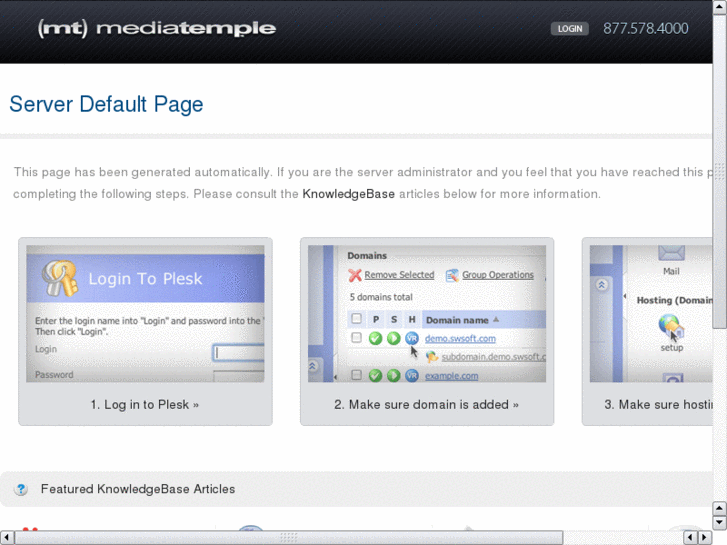Image resolution: width=727 pixels, height=545 pixels.
Task: Click the Server Default Page heading
Action: click(x=106, y=104)
